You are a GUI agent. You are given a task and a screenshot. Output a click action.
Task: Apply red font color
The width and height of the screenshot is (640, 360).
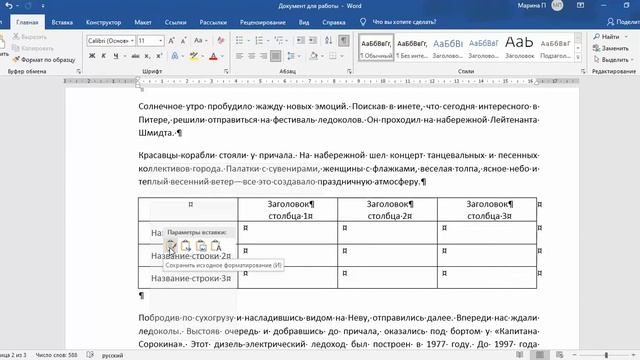(213, 56)
